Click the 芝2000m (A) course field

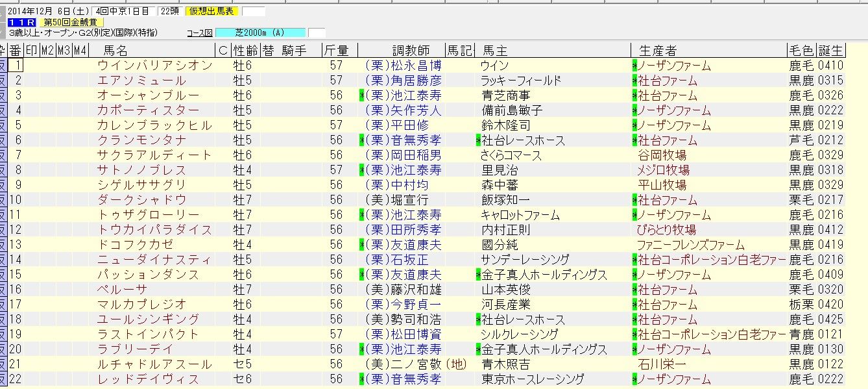point(259,32)
